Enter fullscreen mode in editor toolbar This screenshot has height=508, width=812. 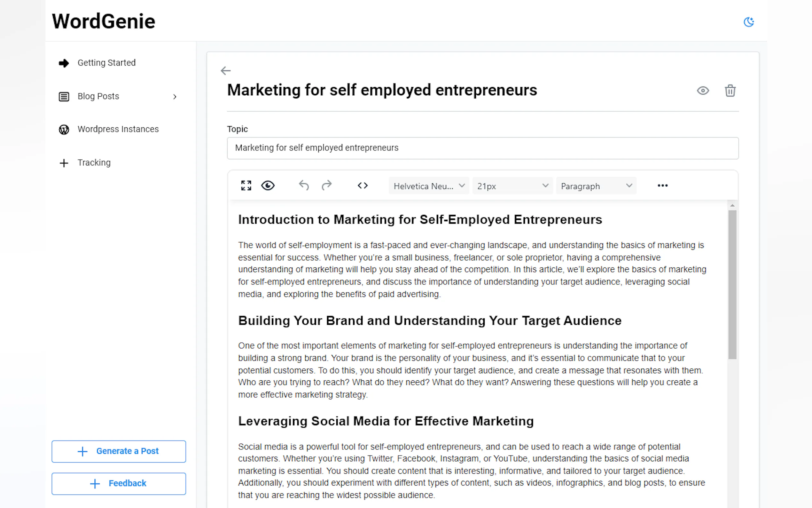(x=246, y=186)
